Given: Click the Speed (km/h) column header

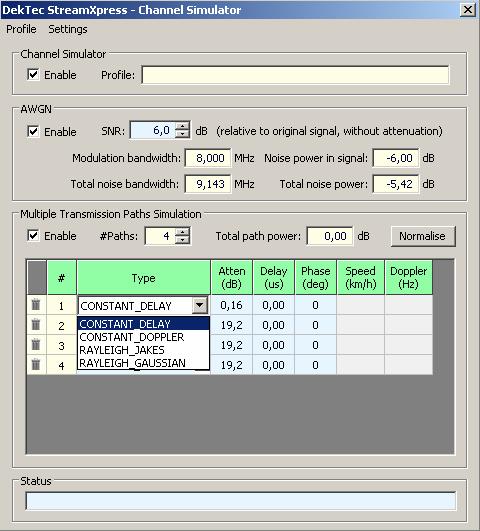Looking at the screenshot, I should (x=361, y=278).
